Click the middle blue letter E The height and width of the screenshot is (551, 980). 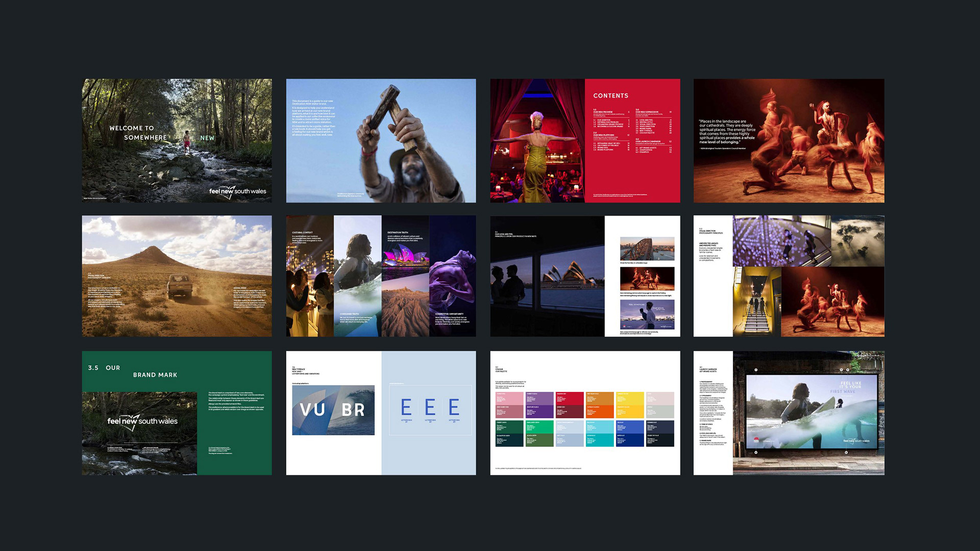[430, 407]
